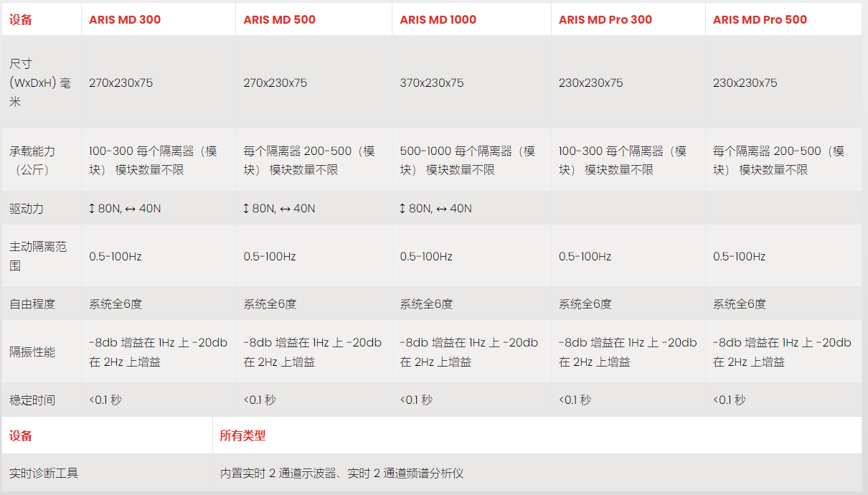This screenshot has width=868, height=495.
Task: Select 系统全6度 for ARIS MD Pro 500
Action: 740,304
